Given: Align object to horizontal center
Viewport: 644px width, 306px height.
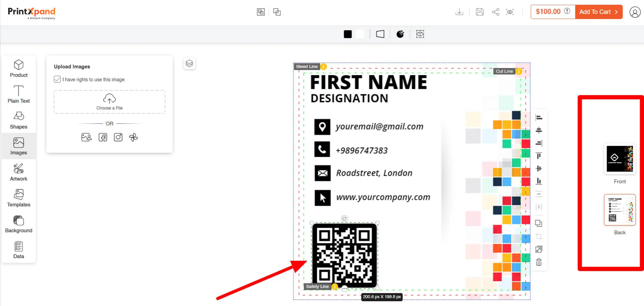Looking at the screenshot, I should 539,130.
